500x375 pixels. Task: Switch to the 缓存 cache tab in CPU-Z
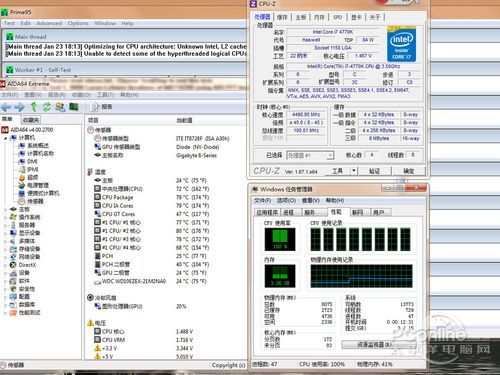(x=282, y=17)
